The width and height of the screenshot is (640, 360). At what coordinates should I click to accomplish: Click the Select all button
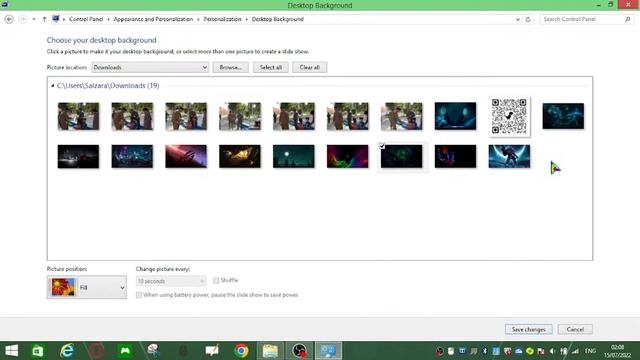click(x=271, y=67)
